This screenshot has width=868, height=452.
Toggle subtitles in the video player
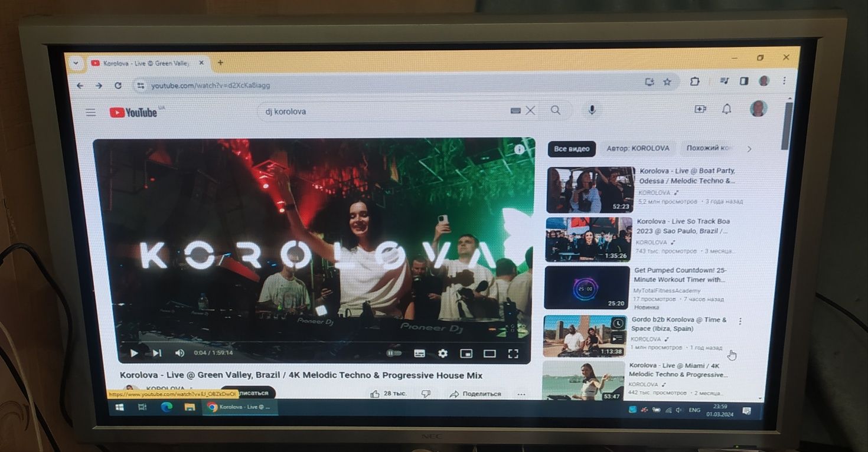(x=419, y=353)
